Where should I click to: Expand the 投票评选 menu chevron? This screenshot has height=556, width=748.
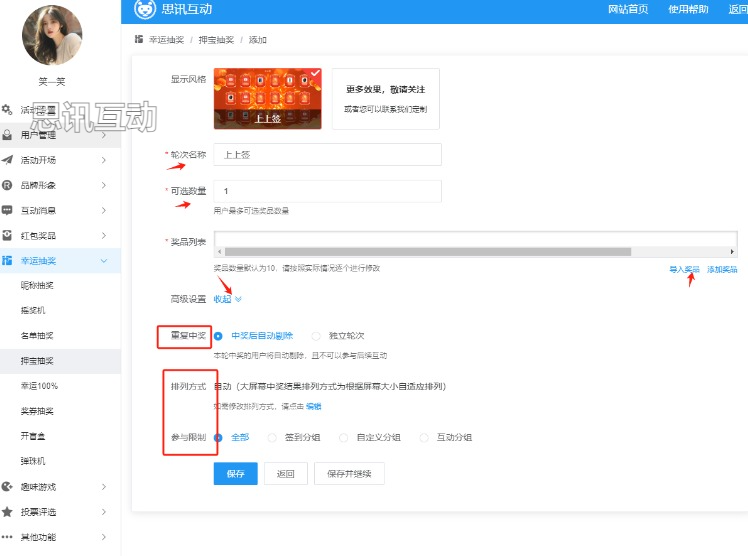pyautogui.click(x=104, y=512)
